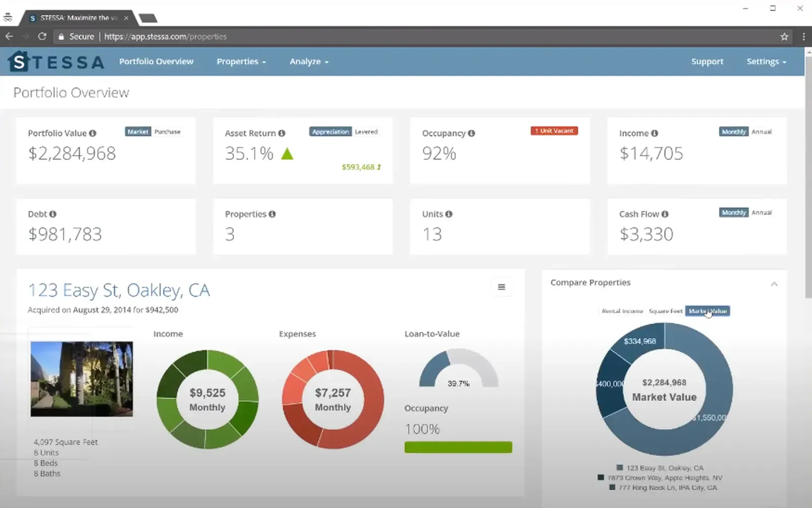812x508 pixels.
Task: Switch Portfolio Value to Market
Action: pos(138,132)
